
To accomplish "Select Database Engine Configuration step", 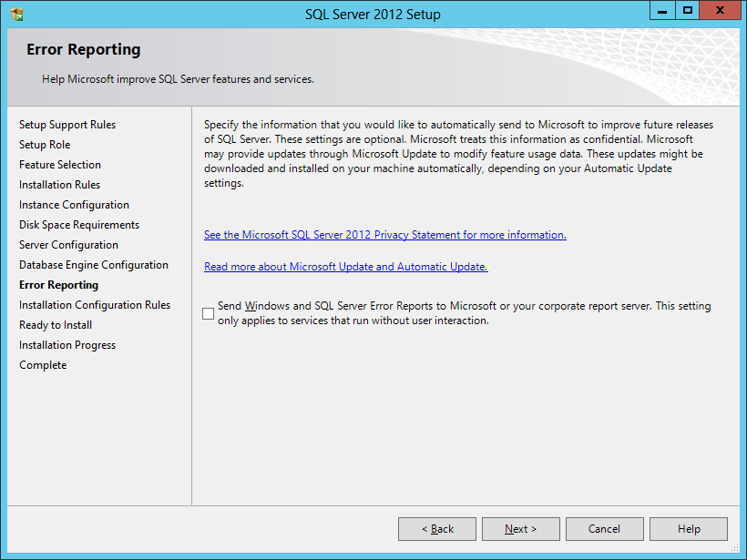I will pos(94,265).
